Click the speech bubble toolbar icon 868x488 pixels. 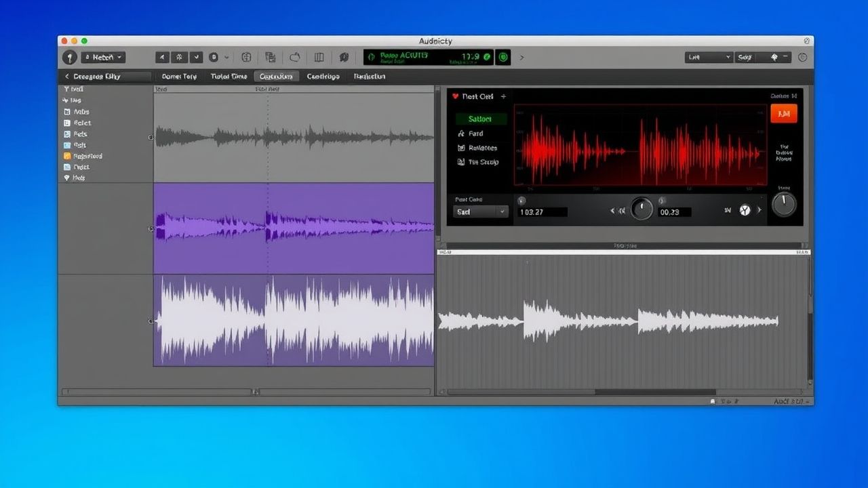tap(344, 58)
